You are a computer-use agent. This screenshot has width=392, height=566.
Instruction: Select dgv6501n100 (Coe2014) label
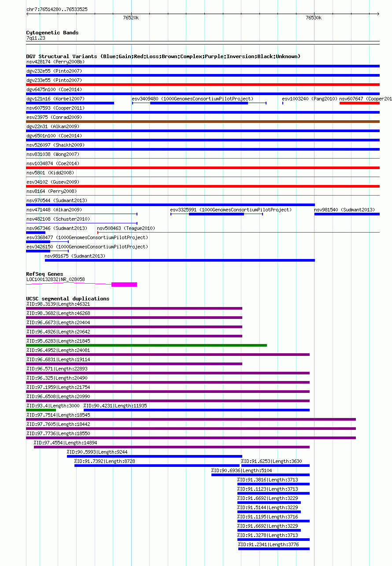tap(54, 136)
